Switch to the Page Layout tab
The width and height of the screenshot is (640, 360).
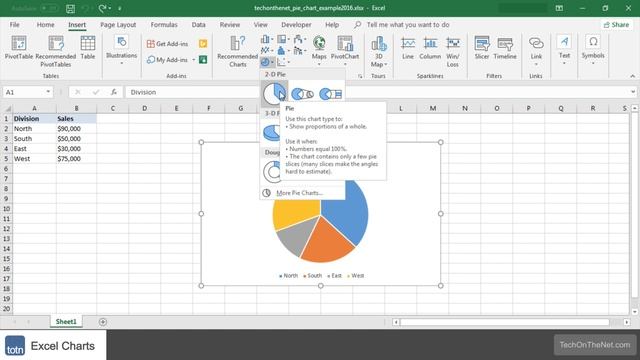click(118, 25)
